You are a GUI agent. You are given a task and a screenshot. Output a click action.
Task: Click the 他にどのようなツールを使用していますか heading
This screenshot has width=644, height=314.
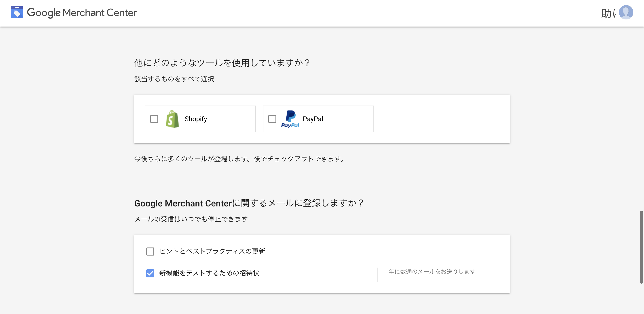222,63
